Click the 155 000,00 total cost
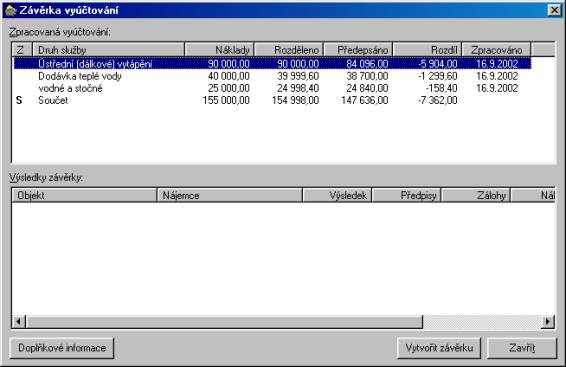The width and height of the screenshot is (566, 367). pos(226,100)
